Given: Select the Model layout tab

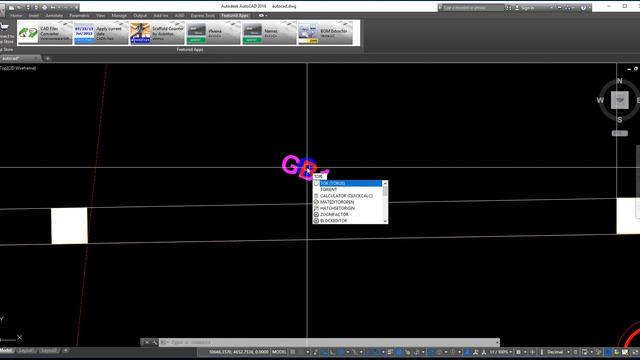Looking at the screenshot, I should coord(7,351).
